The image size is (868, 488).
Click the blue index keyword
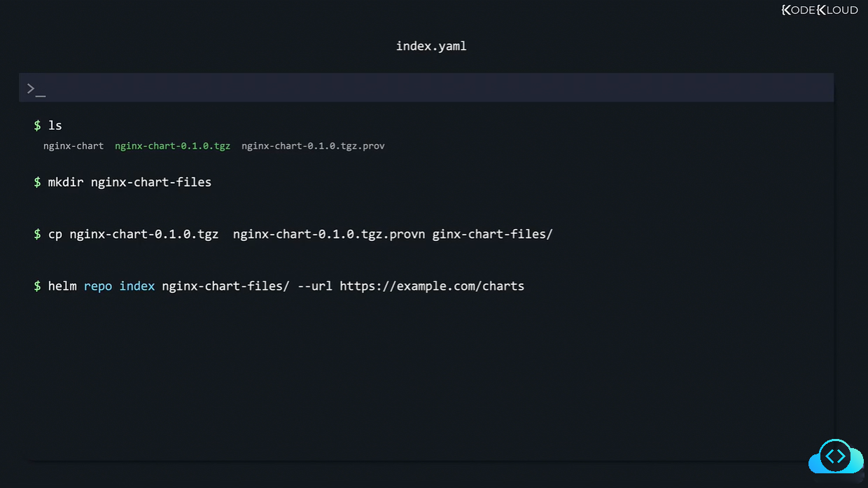(136, 286)
